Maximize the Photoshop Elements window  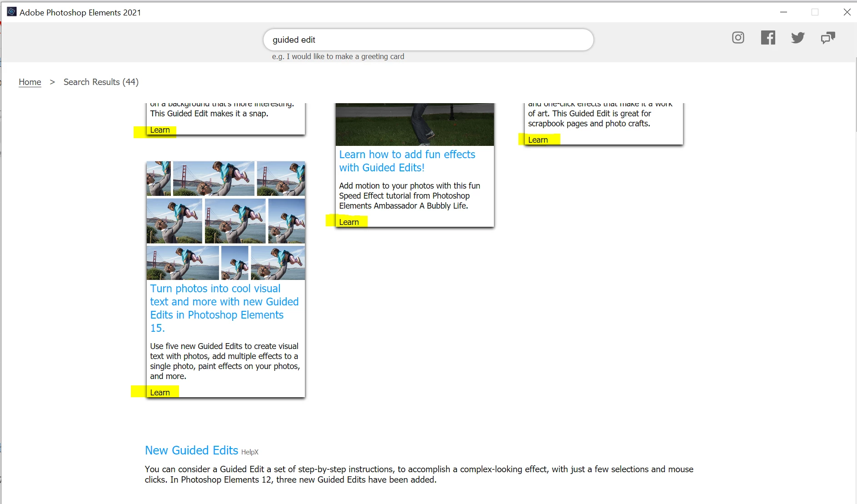815,12
